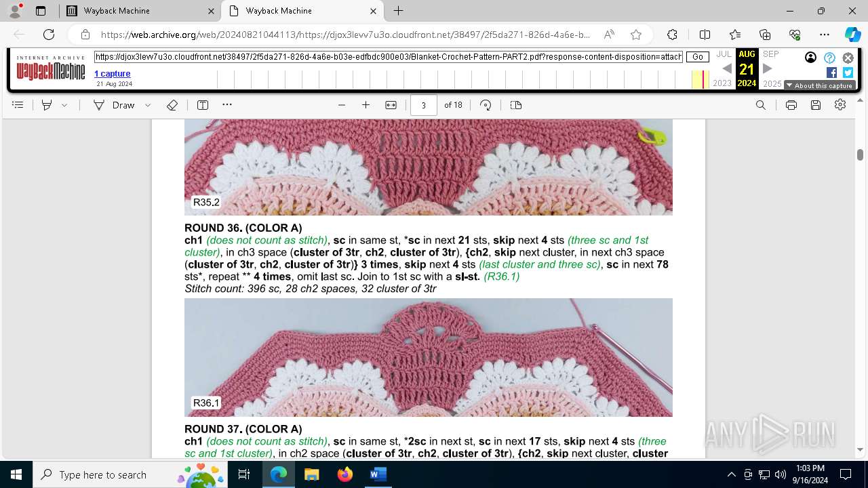Close the second Wayback Machine tab

pos(373,11)
